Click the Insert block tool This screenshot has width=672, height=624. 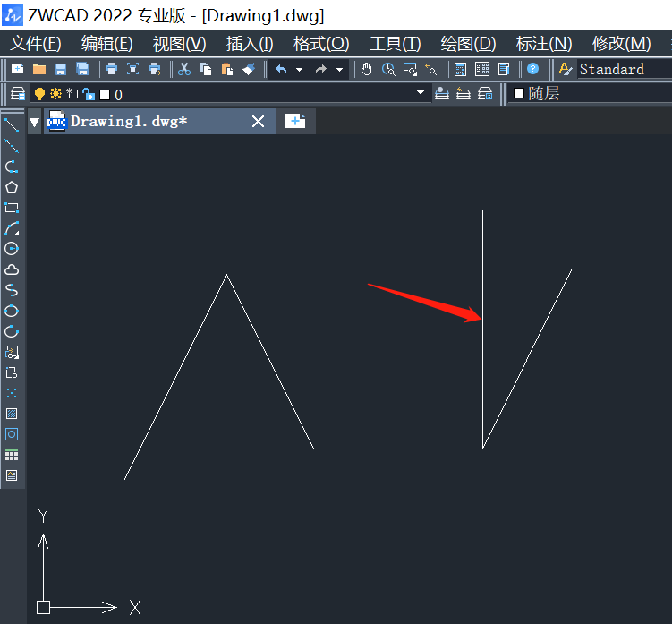coord(12,352)
